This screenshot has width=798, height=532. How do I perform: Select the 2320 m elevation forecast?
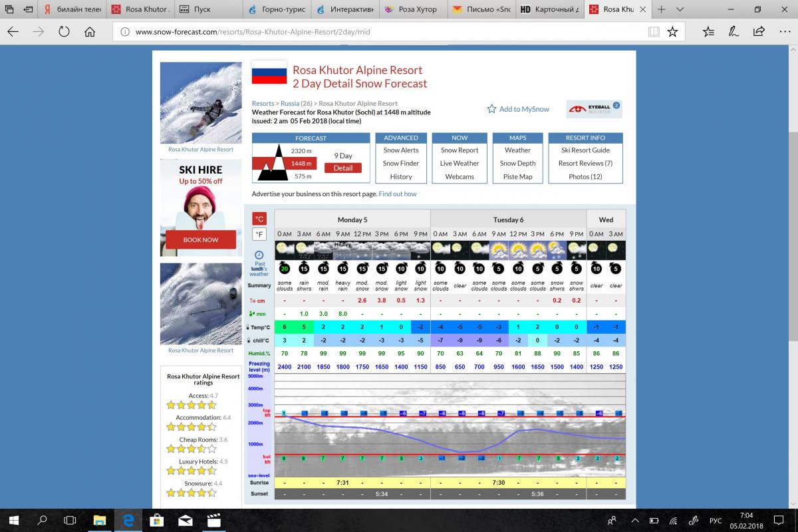point(301,151)
